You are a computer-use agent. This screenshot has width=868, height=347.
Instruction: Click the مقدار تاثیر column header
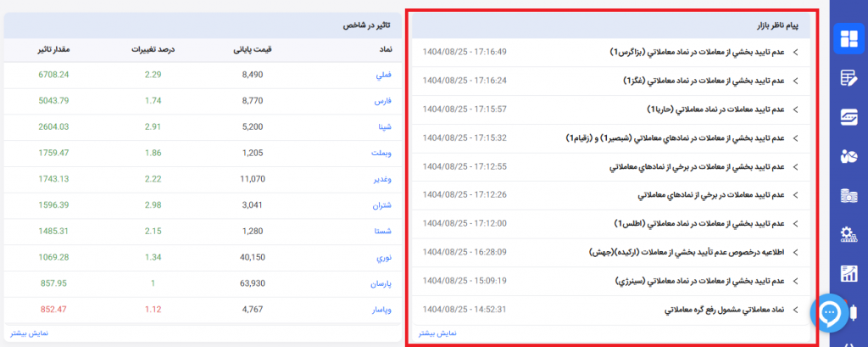[x=52, y=49]
